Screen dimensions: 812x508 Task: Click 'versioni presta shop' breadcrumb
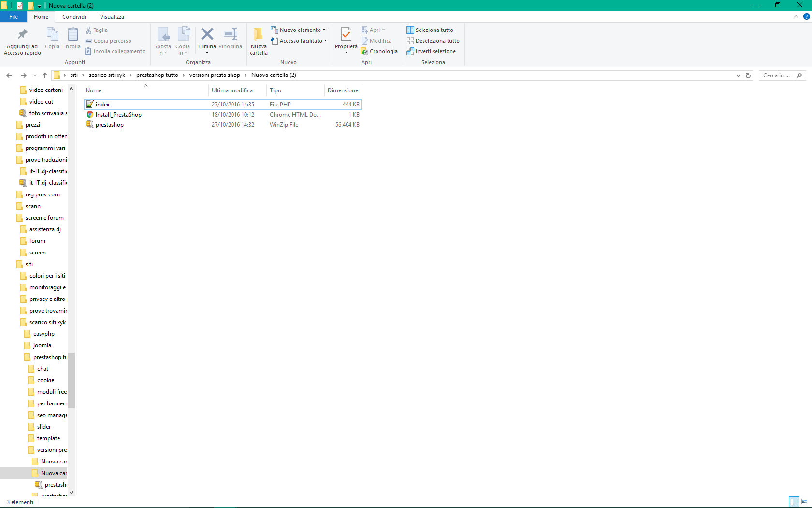click(x=215, y=75)
